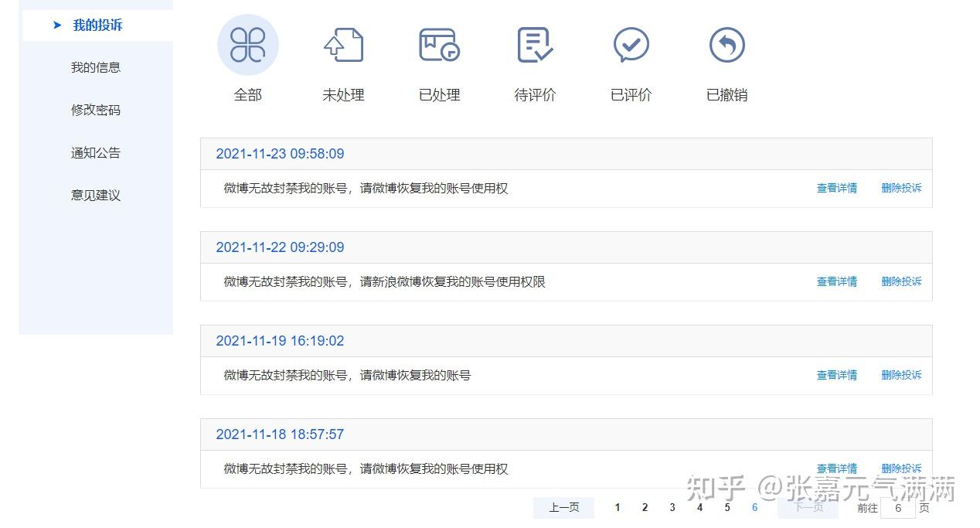Delete the 2021-11-19 complaint
Image resolution: width=980 pixels, height=528 pixels.
tap(902, 375)
